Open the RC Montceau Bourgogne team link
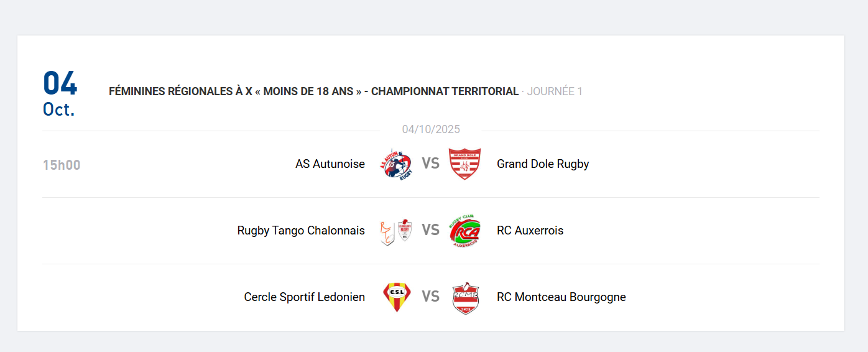 pos(561,297)
